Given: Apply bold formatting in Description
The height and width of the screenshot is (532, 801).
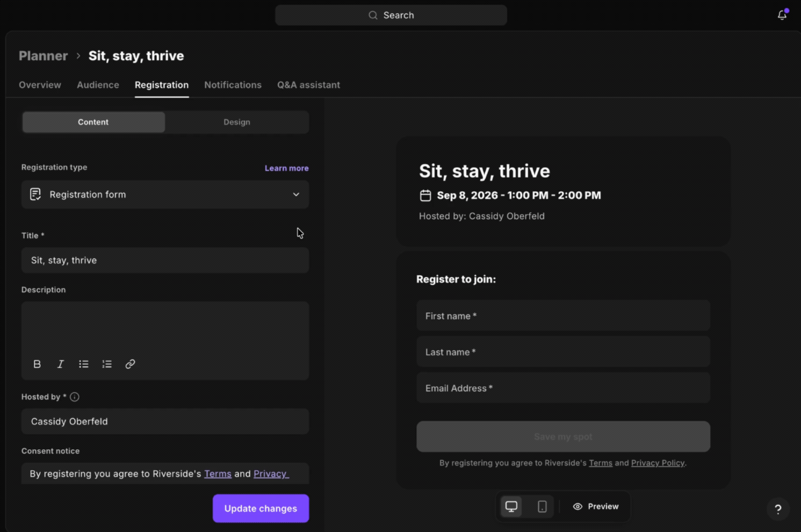Looking at the screenshot, I should pyautogui.click(x=37, y=364).
